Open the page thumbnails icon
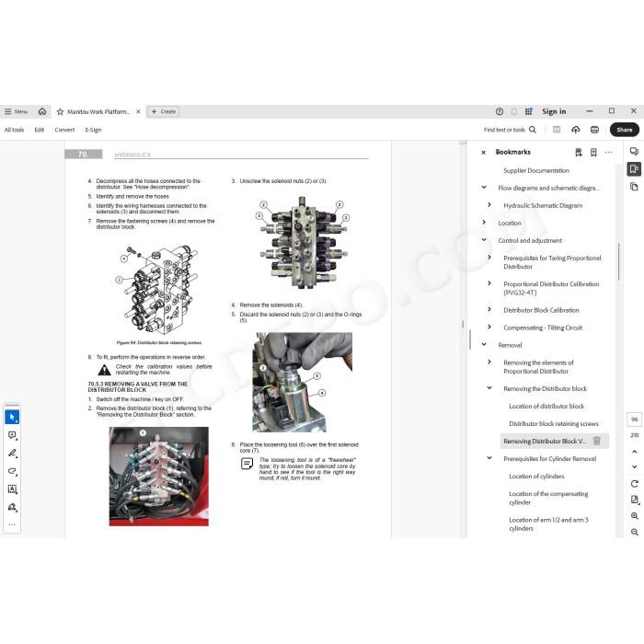Viewport: 644px width, 644px height. (x=634, y=187)
